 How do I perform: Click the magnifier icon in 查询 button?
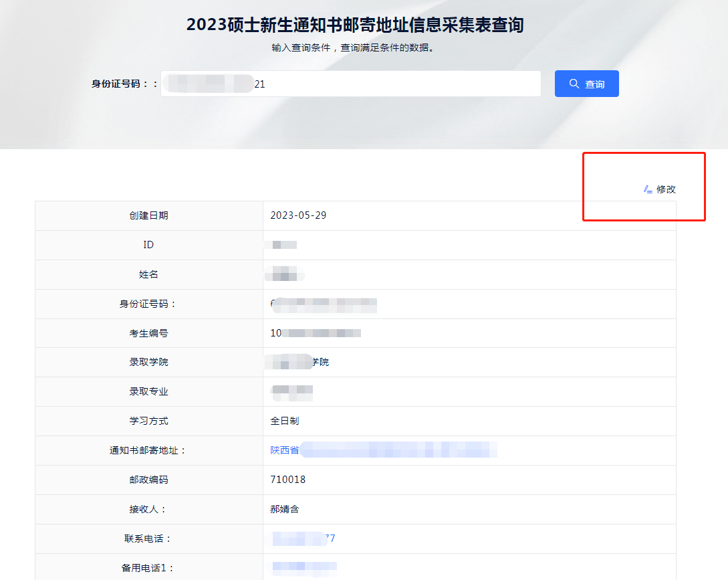point(574,84)
